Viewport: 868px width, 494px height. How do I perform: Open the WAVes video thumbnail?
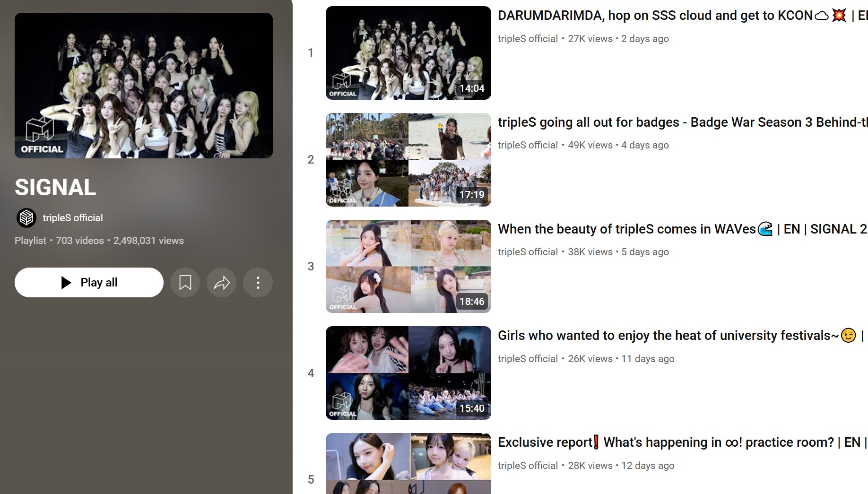tap(408, 266)
